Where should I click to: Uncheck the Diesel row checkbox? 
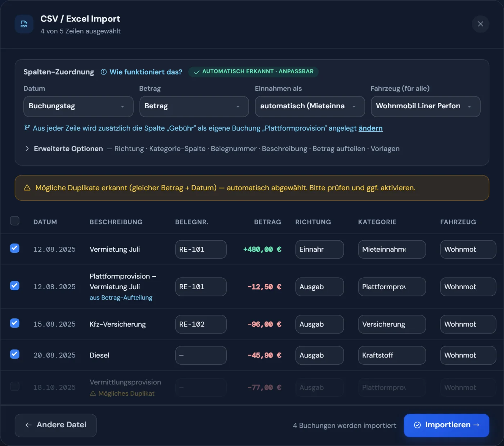point(15,354)
